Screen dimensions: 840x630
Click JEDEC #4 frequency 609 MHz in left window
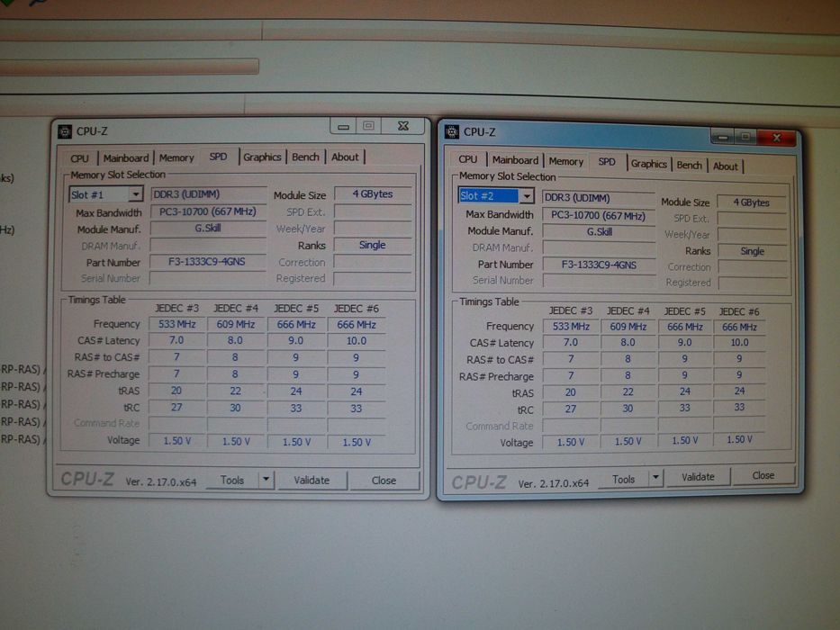pos(236,325)
